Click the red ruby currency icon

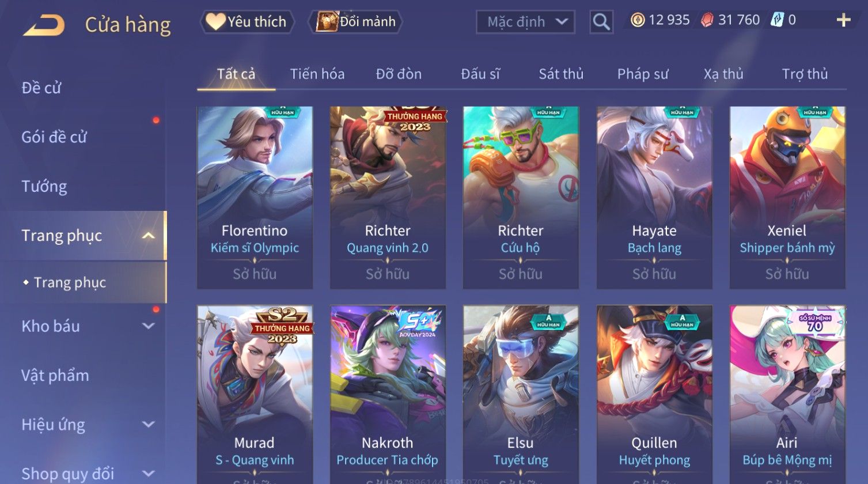707,20
